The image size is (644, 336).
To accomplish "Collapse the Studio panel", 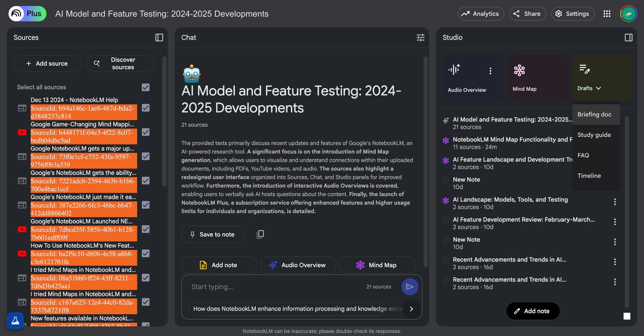I will coord(629,38).
